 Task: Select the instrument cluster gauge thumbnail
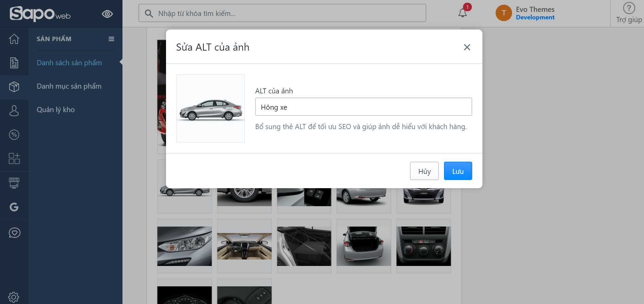(x=184, y=291)
